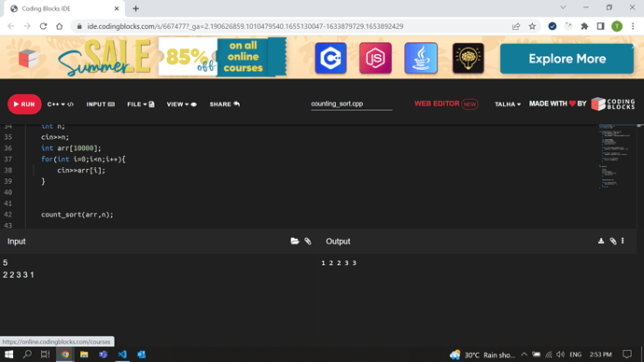Click the int arr[10000]; code line

71,147
